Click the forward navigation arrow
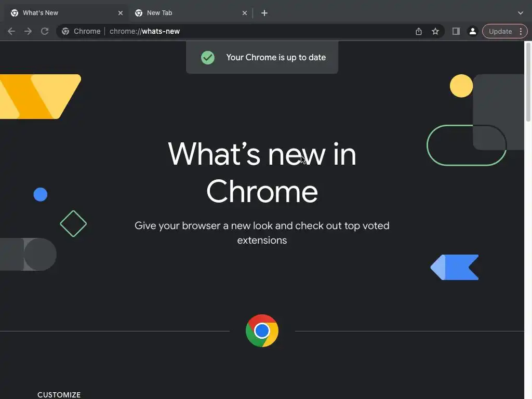 [28, 31]
